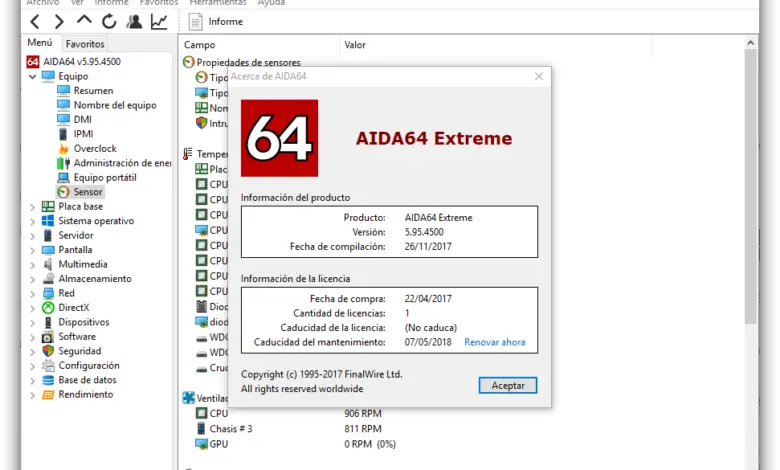
Task: Open the graph chart toolbar icon
Action: (159, 21)
